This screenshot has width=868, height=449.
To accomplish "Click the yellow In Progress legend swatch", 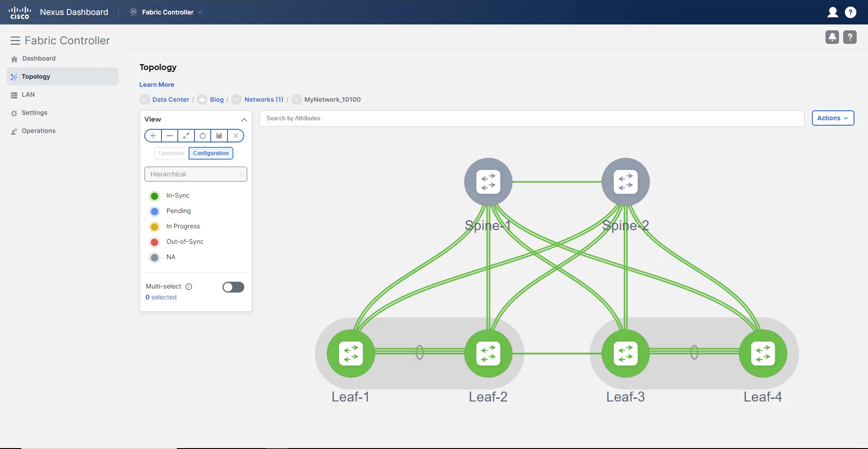I will click(x=155, y=227).
